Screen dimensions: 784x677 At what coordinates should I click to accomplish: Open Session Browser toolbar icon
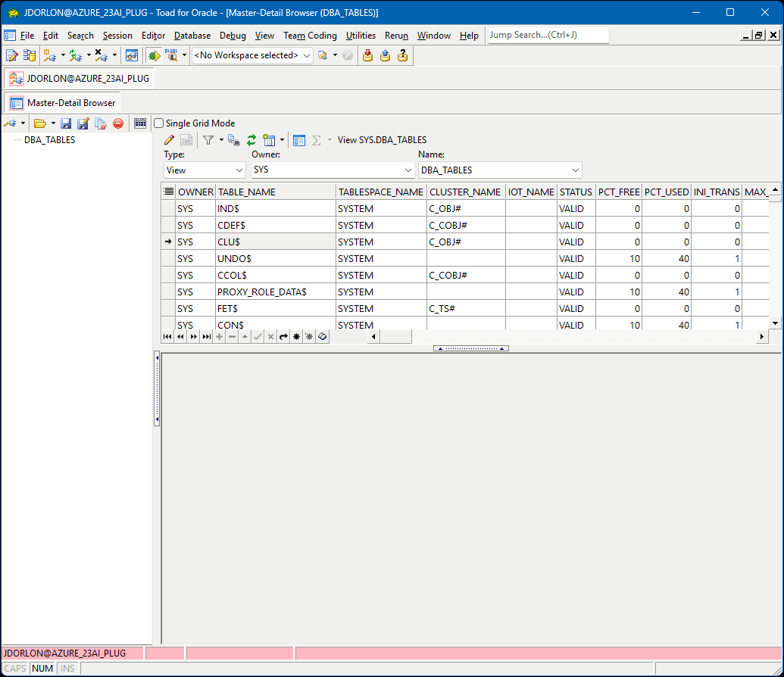132,55
